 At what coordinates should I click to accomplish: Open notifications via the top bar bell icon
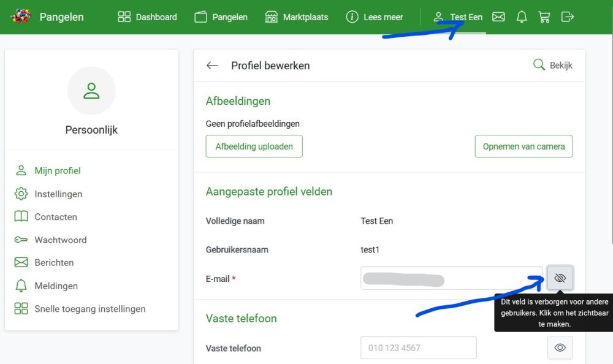tap(522, 17)
